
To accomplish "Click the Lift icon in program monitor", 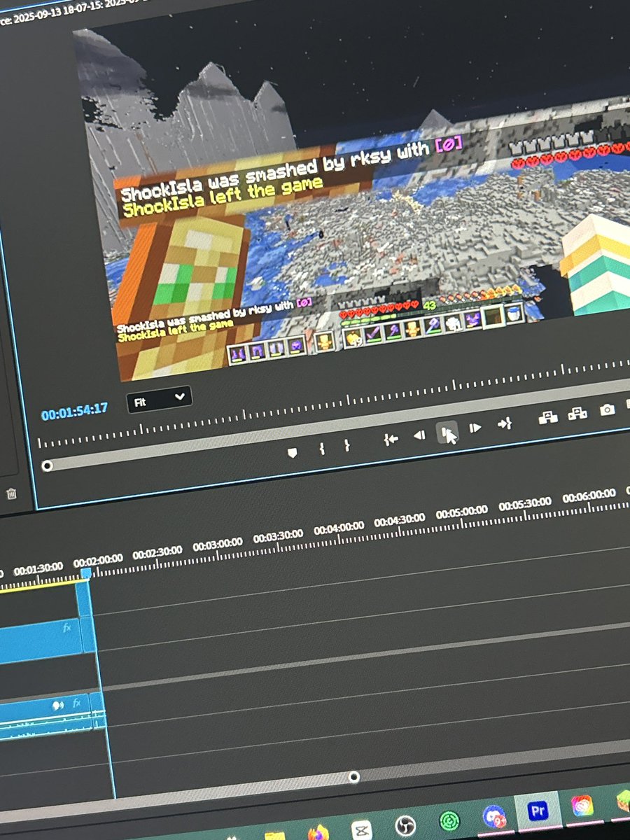I will coord(548,418).
